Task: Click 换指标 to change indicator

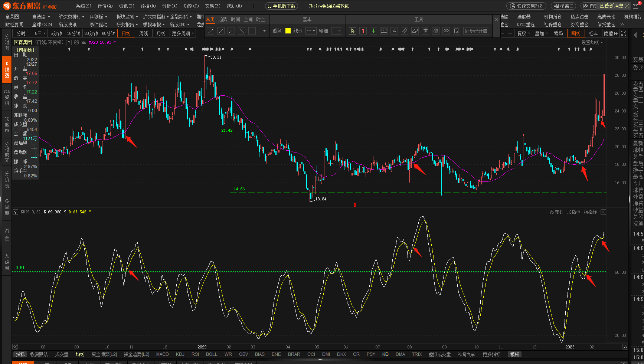Action: [x=590, y=212]
